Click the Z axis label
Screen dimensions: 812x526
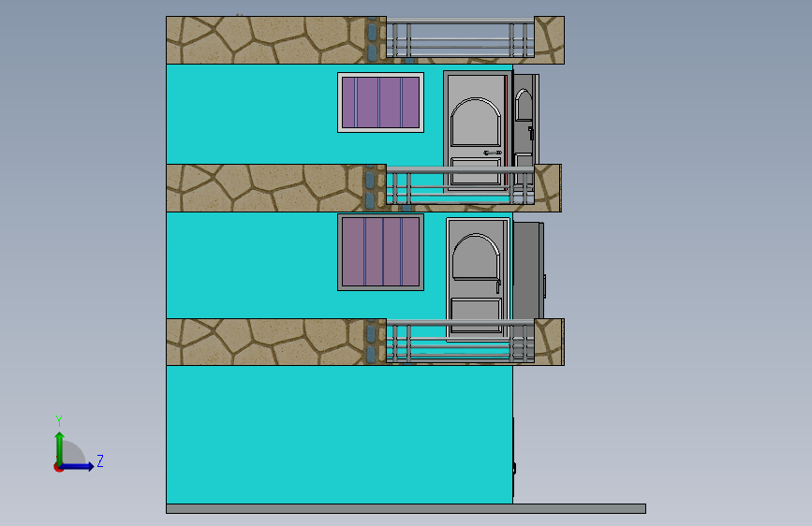pyautogui.click(x=100, y=460)
